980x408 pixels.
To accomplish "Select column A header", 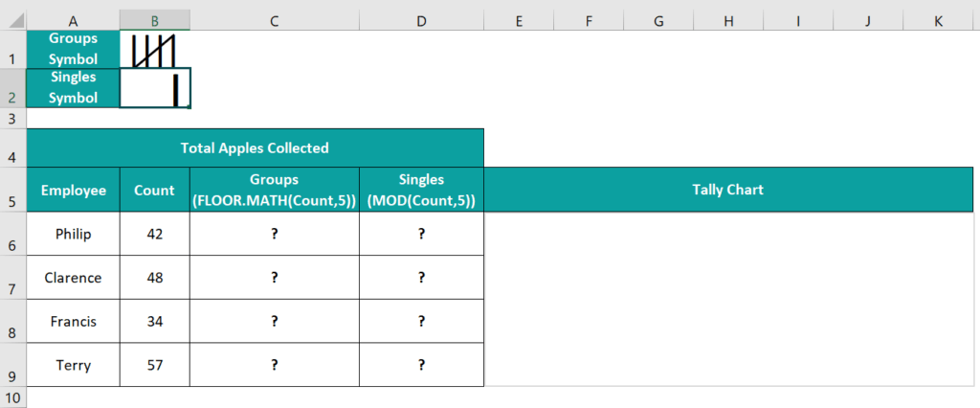I will (x=73, y=21).
